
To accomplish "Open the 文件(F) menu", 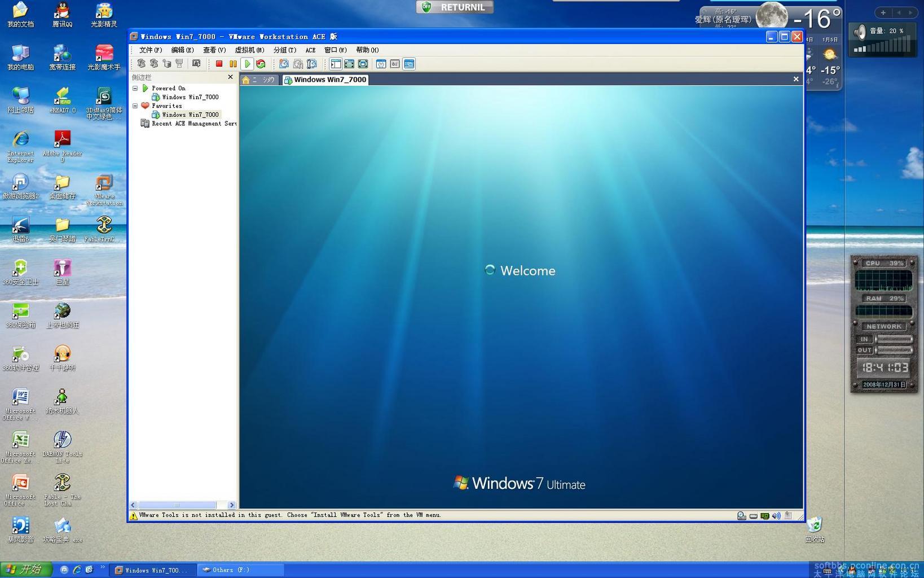I will pos(151,50).
